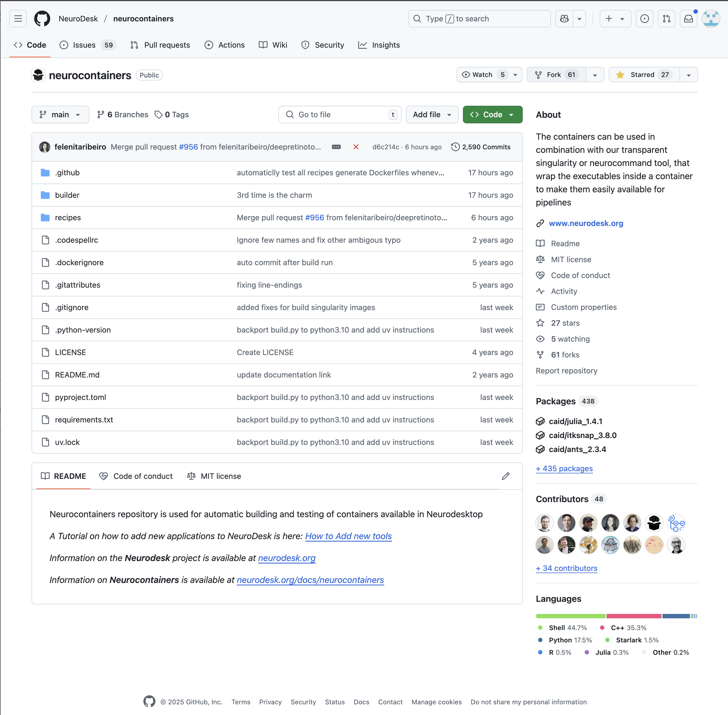The image size is (728, 715).
Task: Open the Copilot chat icon
Action: tap(564, 19)
